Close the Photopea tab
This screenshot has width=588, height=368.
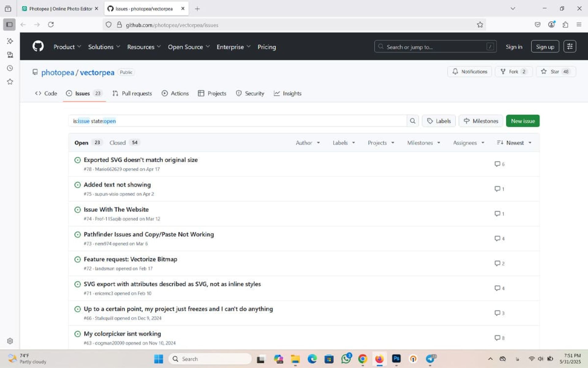[96, 9]
